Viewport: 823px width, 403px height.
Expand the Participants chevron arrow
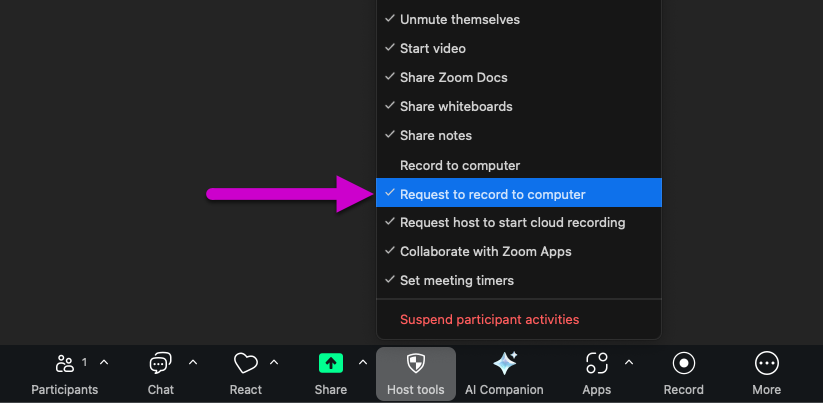point(104,362)
